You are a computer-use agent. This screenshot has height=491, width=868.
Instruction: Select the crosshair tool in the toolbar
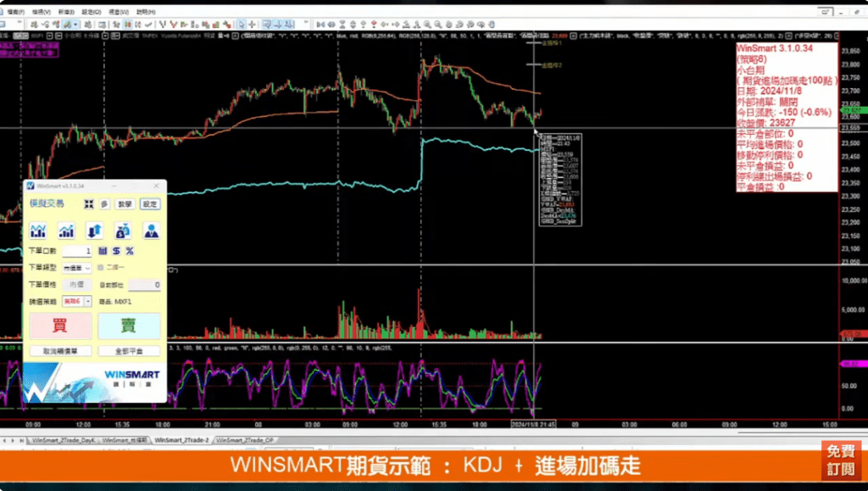253,25
